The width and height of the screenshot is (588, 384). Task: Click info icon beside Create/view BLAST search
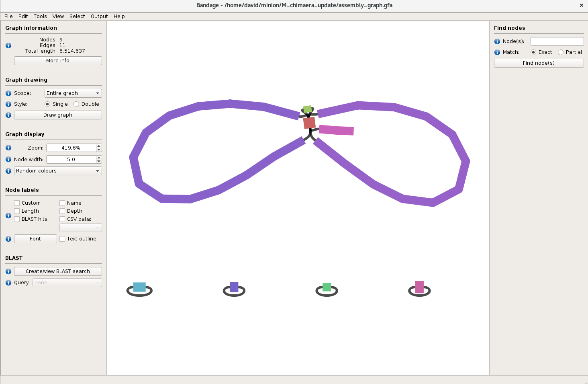click(x=8, y=271)
